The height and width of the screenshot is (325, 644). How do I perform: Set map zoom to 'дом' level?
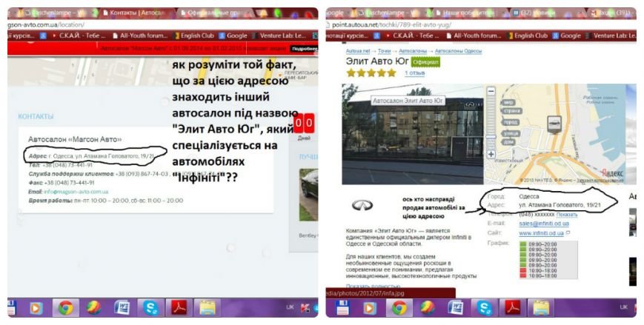click(x=508, y=141)
